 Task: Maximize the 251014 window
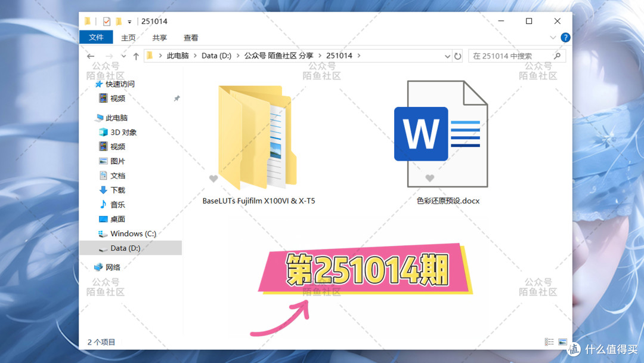[529, 21]
